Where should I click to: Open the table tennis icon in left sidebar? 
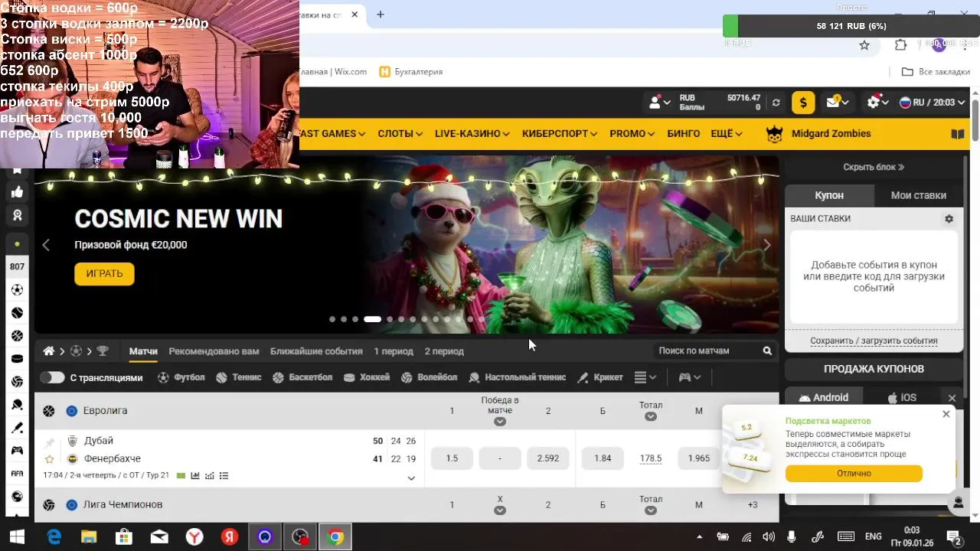click(17, 405)
